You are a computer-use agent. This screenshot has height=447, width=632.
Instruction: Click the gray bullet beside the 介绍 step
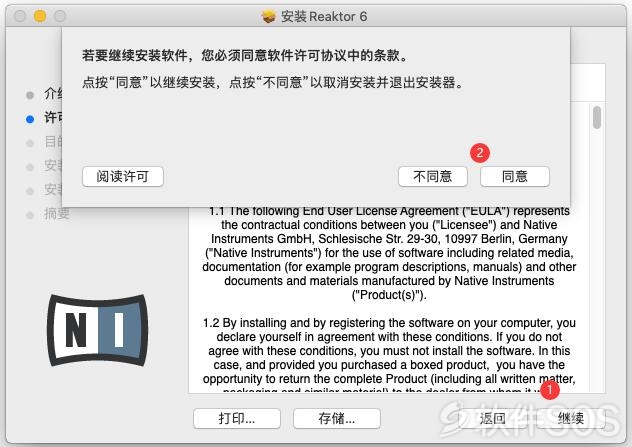(x=30, y=95)
